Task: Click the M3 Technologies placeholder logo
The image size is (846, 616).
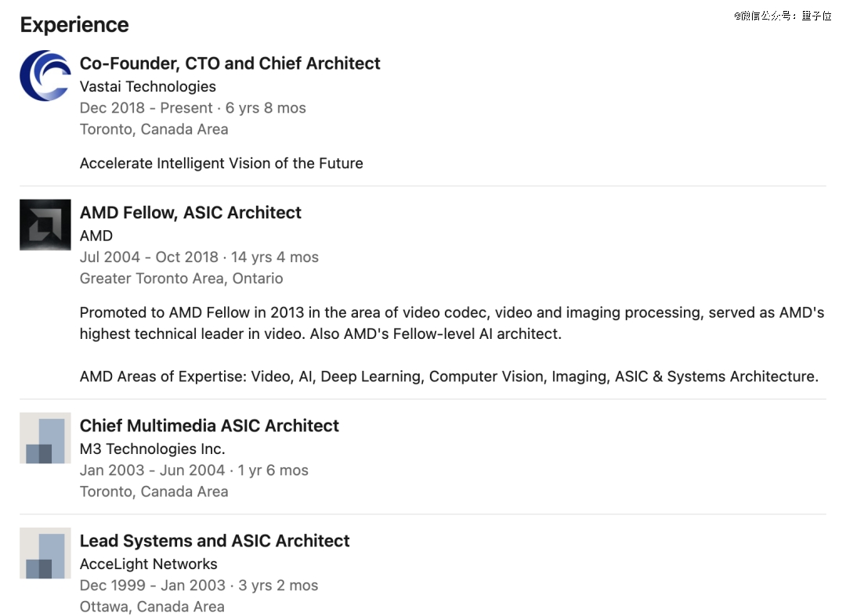Action: (45, 438)
